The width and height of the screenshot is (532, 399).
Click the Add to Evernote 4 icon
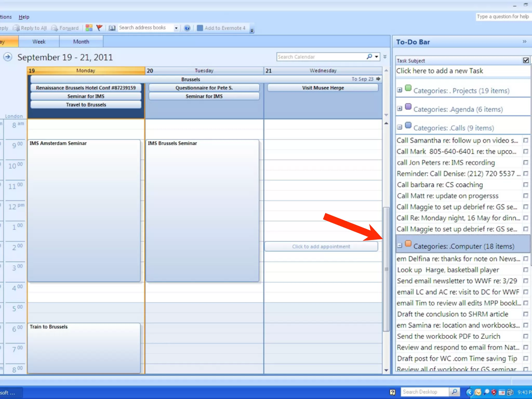pyautogui.click(x=200, y=28)
